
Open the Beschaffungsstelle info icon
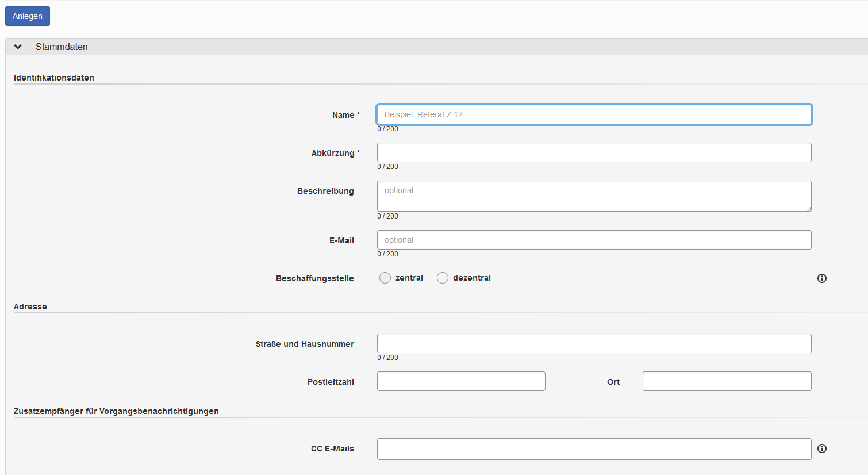point(822,278)
